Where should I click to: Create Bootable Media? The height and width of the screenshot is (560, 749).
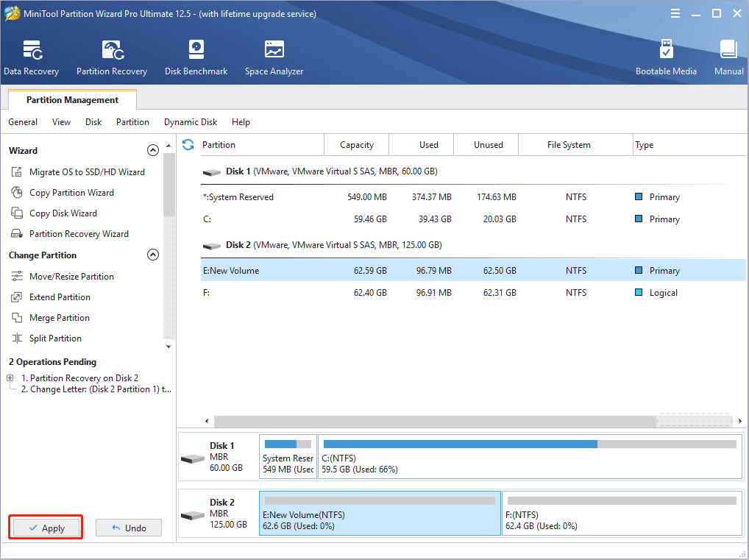pos(666,58)
